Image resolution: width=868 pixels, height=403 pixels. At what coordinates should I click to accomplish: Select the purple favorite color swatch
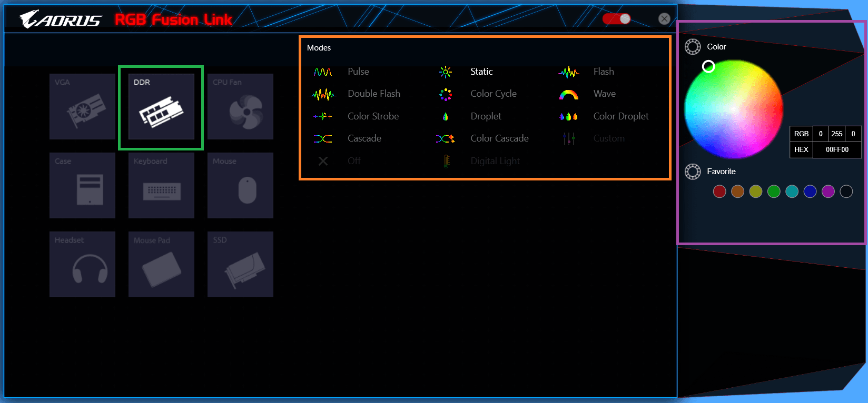(x=828, y=192)
